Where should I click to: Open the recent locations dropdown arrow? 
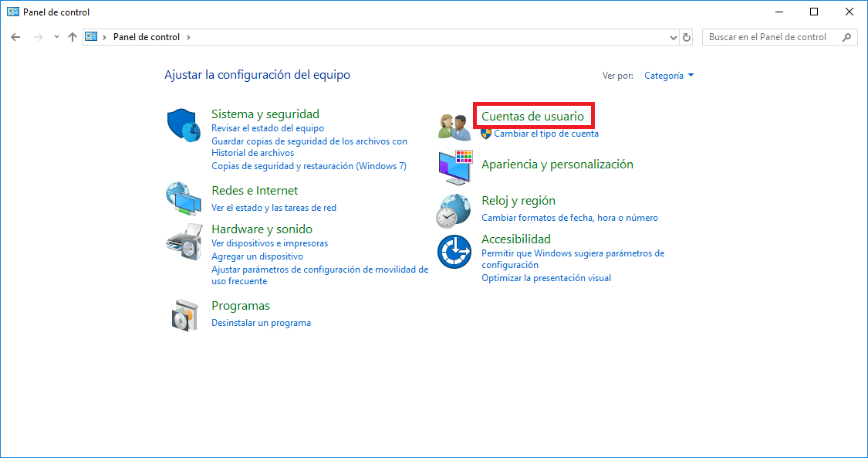(56, 37)
